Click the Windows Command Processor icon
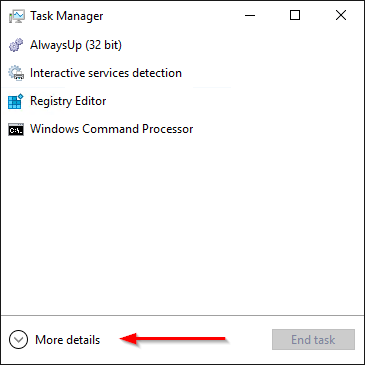Screen dimensions: 365x365 pos(16,129)
